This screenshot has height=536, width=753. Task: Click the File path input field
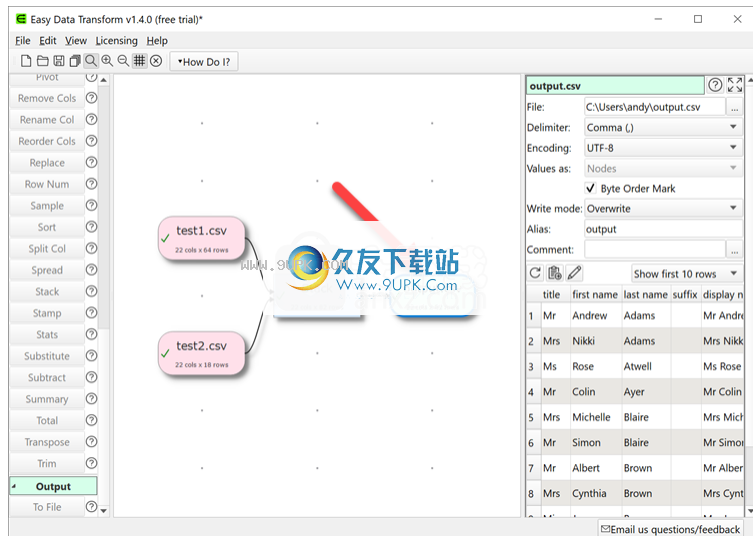point(655,107)
